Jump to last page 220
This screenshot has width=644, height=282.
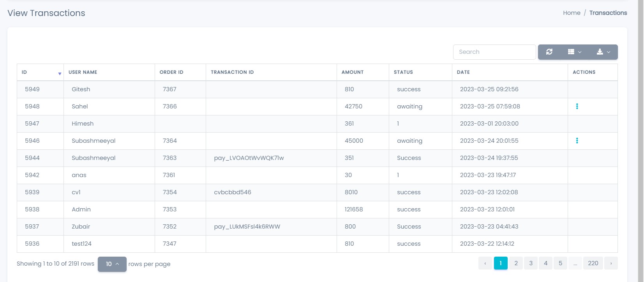coord(593,263)
